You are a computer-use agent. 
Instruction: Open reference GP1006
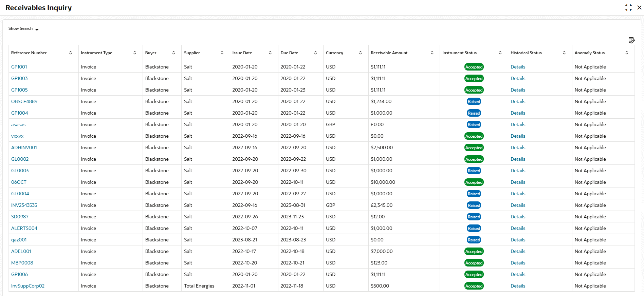click(19, 274)
